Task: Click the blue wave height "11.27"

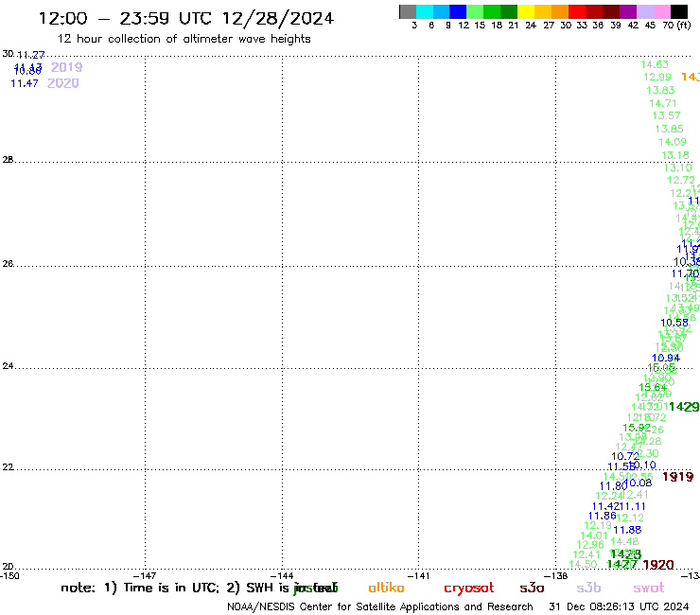Action: coord(31,55)
